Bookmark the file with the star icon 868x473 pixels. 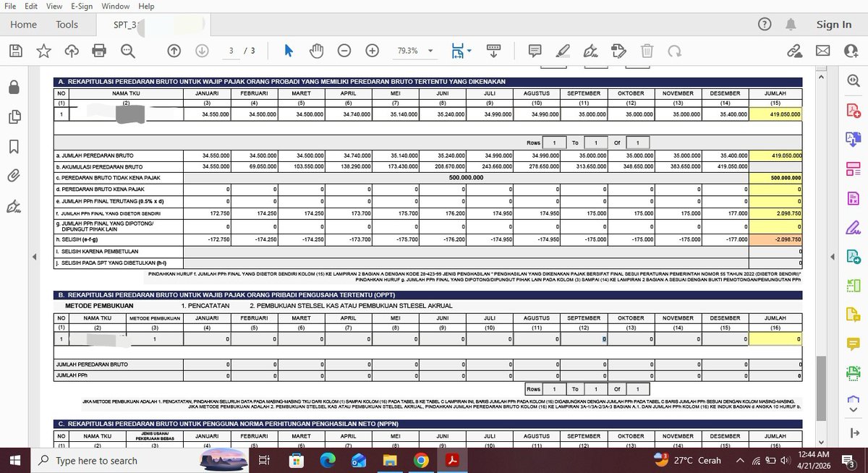pos(44,51)
